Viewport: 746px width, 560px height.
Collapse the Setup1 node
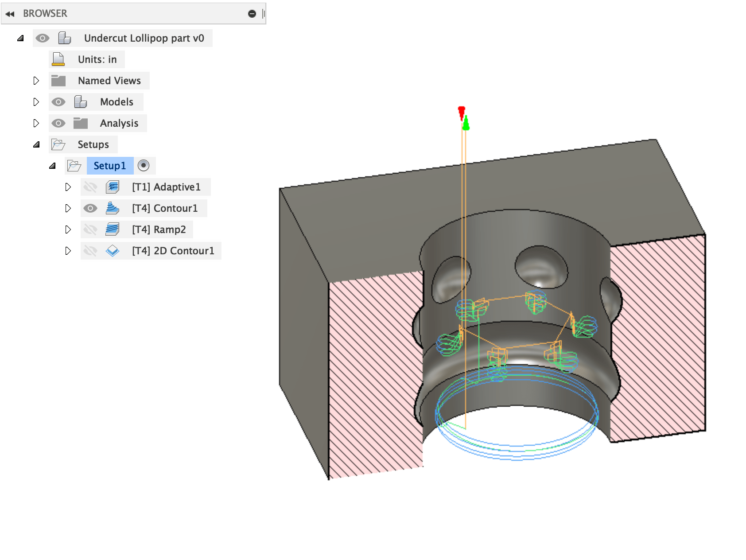53,165
